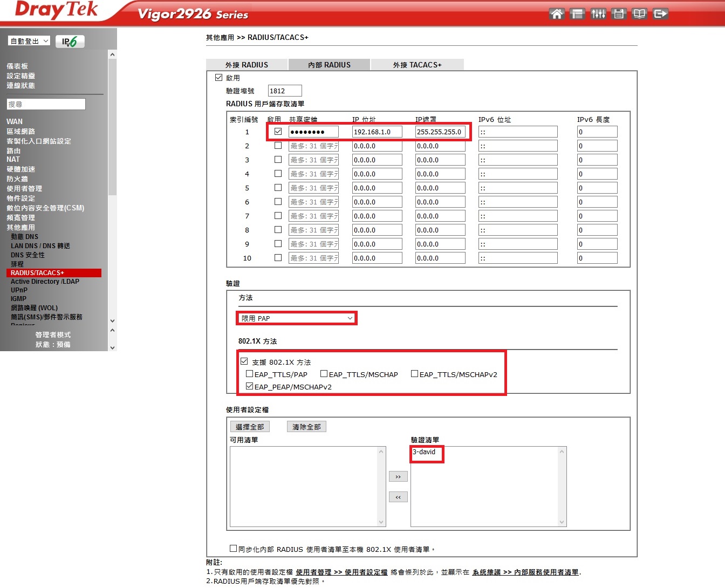725x588 pixels.
Task: Check the sync internal RADIUS users checkbox
Action: [x=233, y=549]
